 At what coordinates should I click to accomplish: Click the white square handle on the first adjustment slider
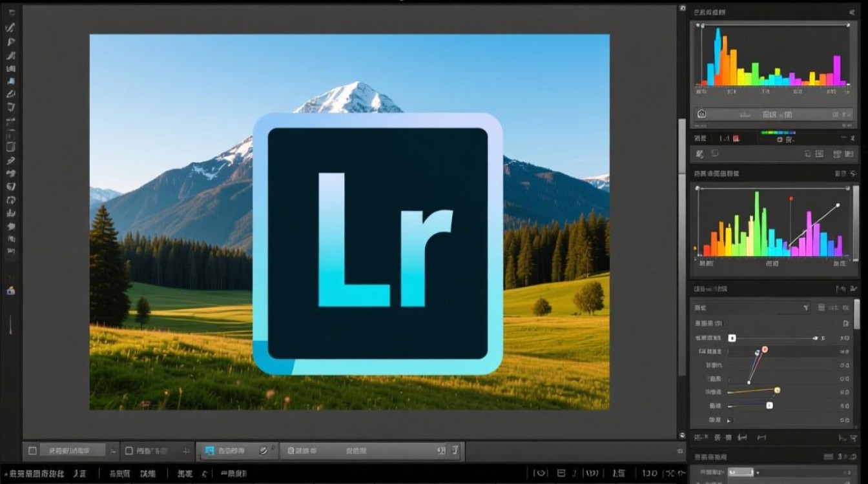coord(732,338)
